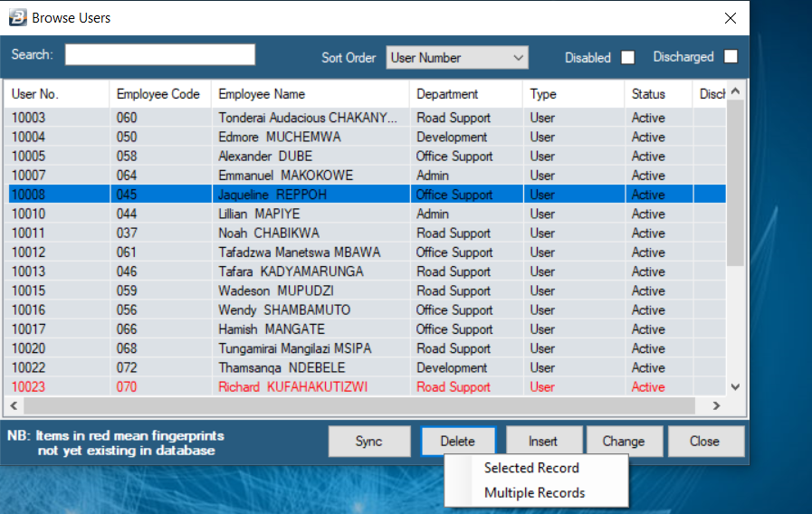Screen dimensions: 812x514
Task: Click the Close button
Action: (705, 441)
